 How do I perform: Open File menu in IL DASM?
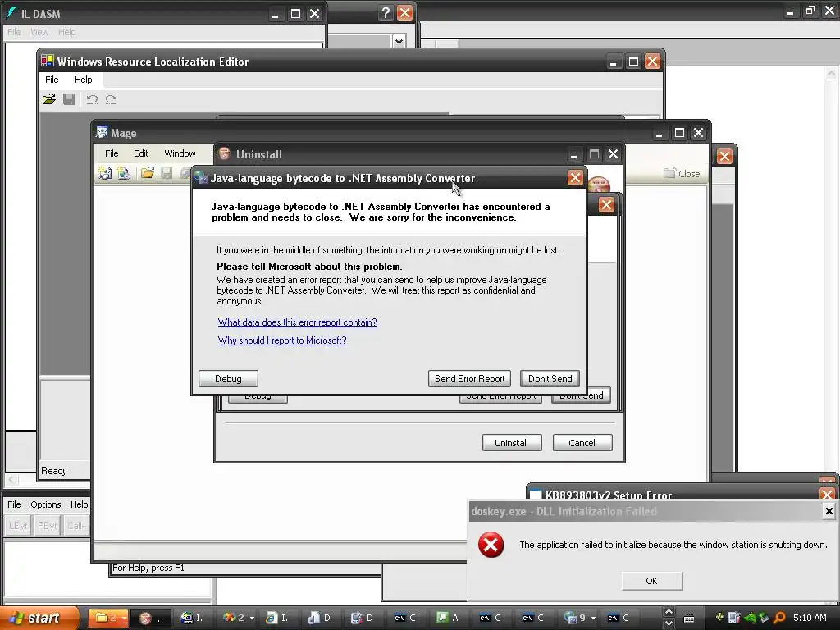tap(14, 32)
